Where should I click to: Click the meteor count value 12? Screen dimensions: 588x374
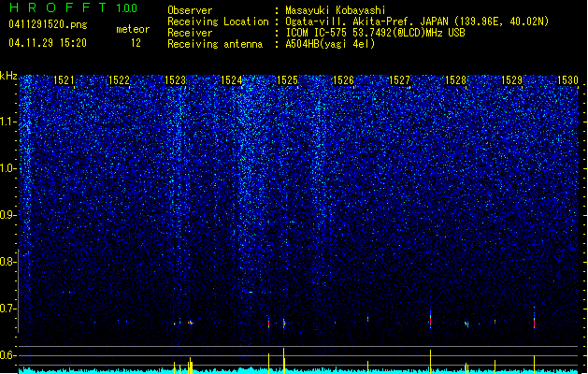point(136,43)
